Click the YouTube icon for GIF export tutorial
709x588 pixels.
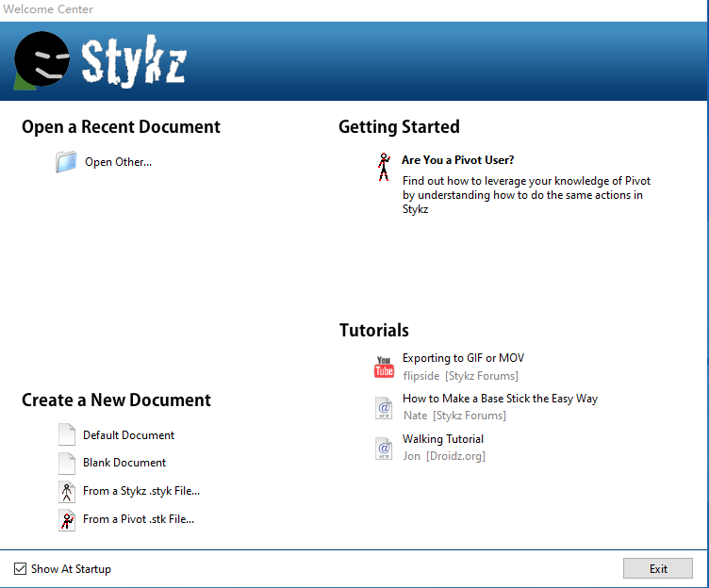point(384,367)
